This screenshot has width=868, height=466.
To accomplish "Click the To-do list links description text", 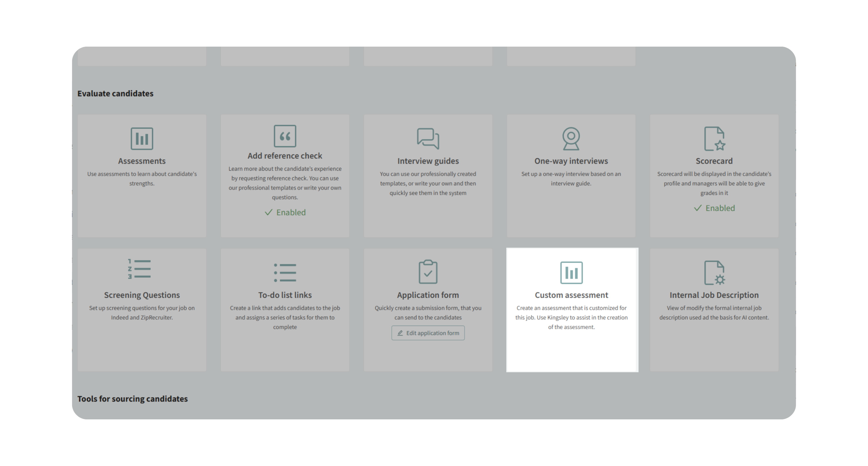I will (285, 317).
